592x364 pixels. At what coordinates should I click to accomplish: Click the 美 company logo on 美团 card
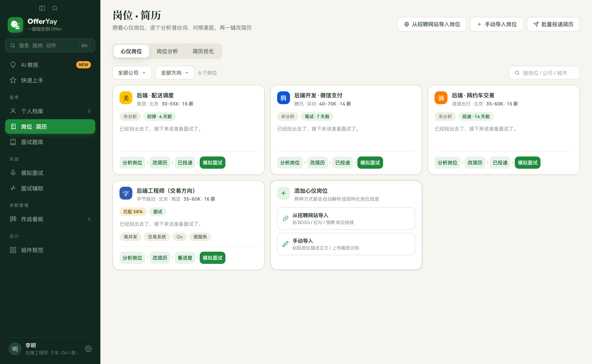tap(126, 98)
